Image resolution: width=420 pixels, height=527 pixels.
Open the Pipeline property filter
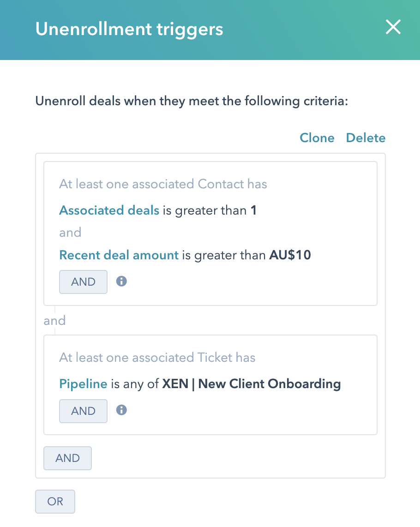click(x=83, y=383)
